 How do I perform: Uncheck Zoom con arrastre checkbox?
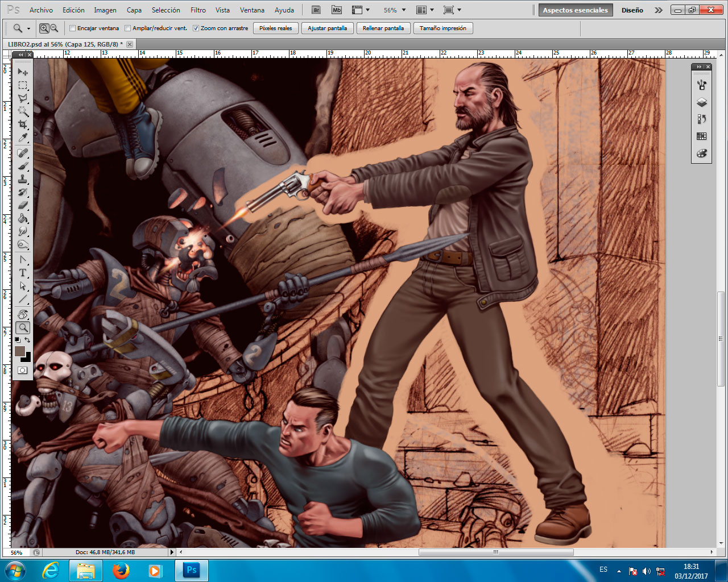point(196,28)
